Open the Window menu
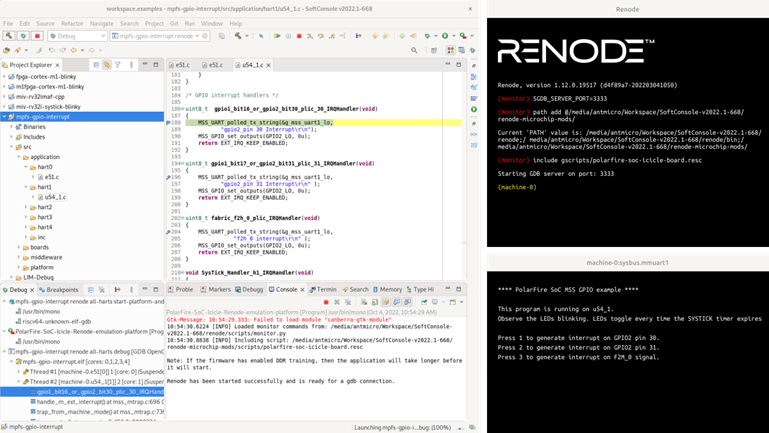This screenshot has width=769, height=433. pos(212,24)
